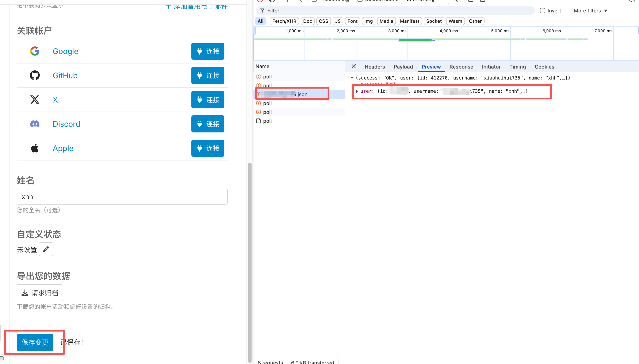Image resolution: width=639 pixels, height=364 pixels.
Task: Filter requests by JS
Action: tap(338, 21)
